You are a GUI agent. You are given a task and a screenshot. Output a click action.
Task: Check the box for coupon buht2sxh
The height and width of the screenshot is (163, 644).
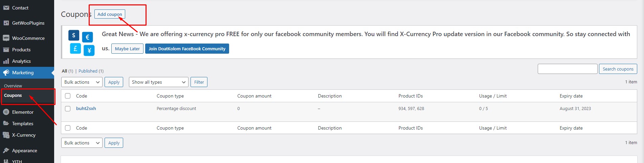(68, 109)
